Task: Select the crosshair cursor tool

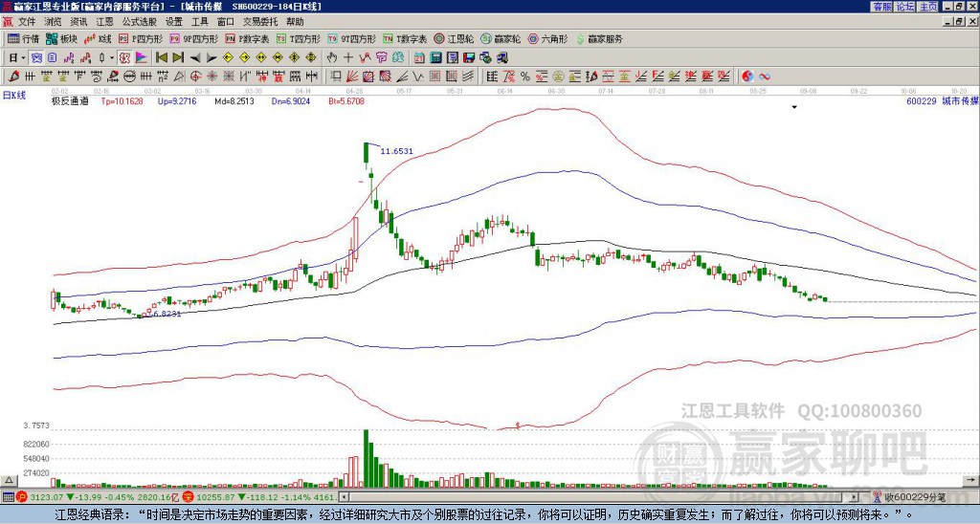Action: pos(348,58)
